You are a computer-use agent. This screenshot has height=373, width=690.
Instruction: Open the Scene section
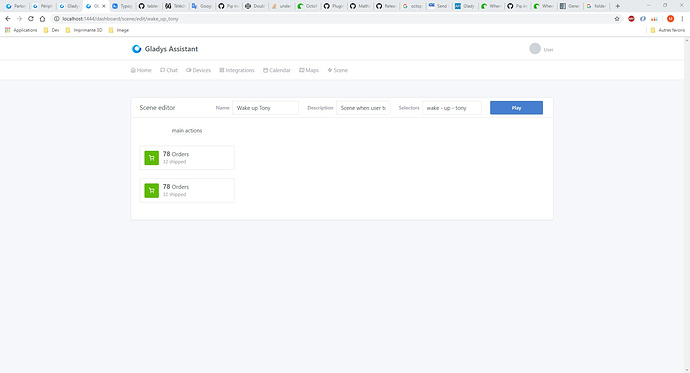tap(338, 70)
